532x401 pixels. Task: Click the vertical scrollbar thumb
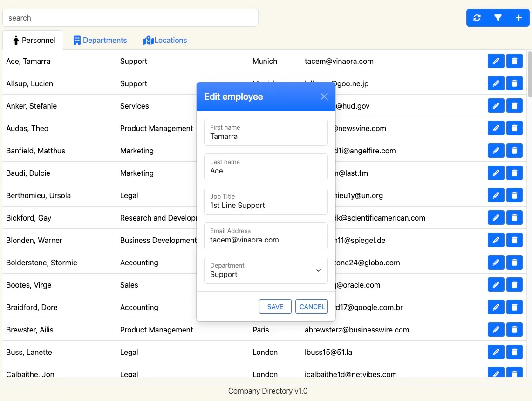tap(529, 75)
